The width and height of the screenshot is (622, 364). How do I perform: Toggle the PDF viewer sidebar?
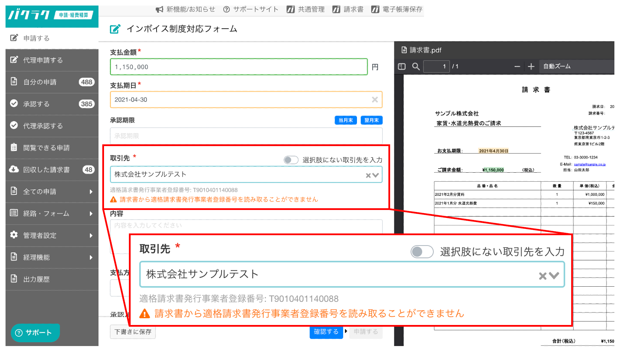tap(402, 66)
